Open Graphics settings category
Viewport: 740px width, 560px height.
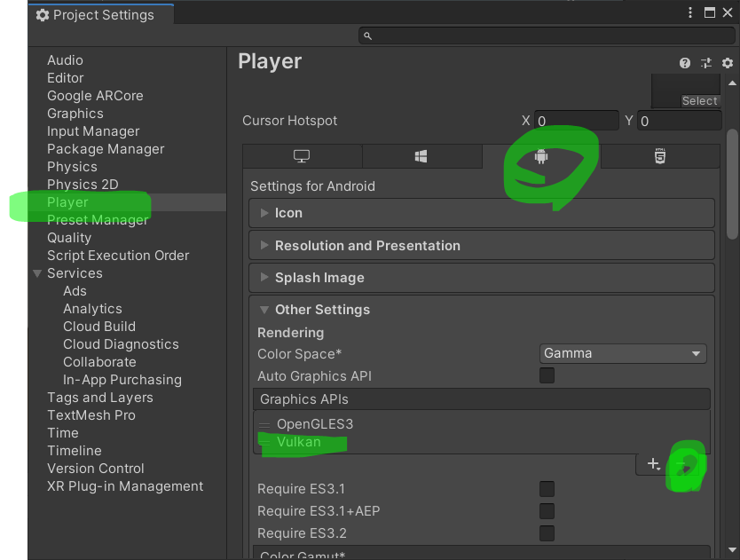click(x=75, y=114)
